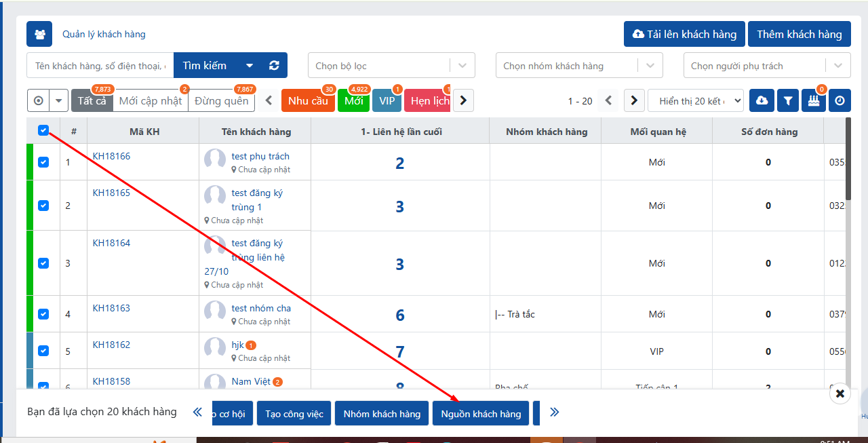Open the funnel filter icon
This screenshot has width=868, height=443.
pyautogui.click(x=787, y=100)
